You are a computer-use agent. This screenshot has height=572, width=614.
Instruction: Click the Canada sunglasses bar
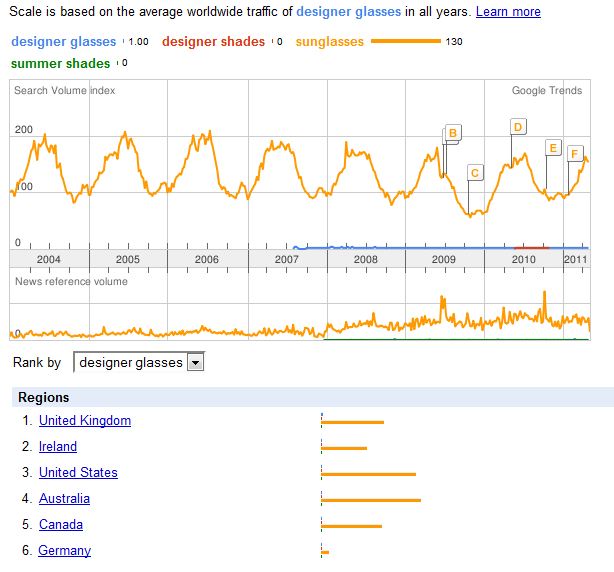[x=351, y=526]
